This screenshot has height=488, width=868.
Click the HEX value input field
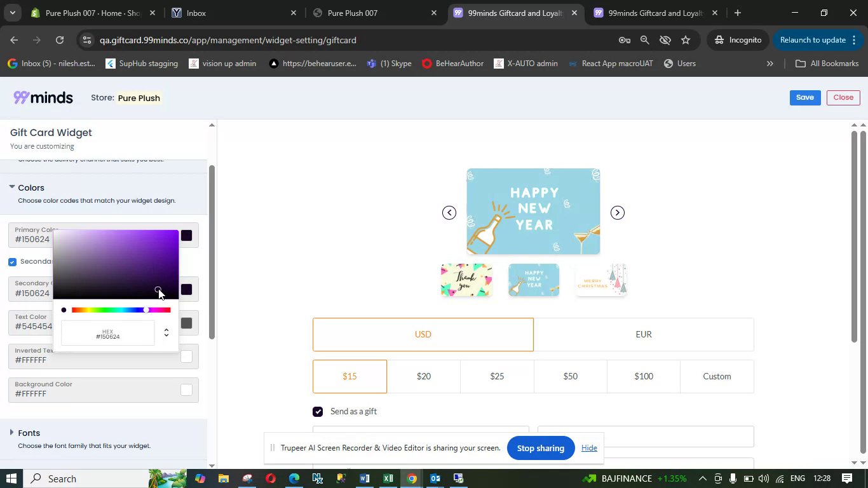[x=107, y=334]
